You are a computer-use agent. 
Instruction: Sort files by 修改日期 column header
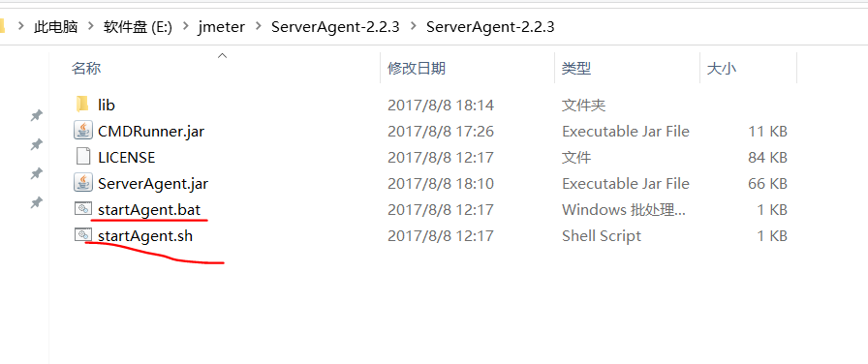417,69
